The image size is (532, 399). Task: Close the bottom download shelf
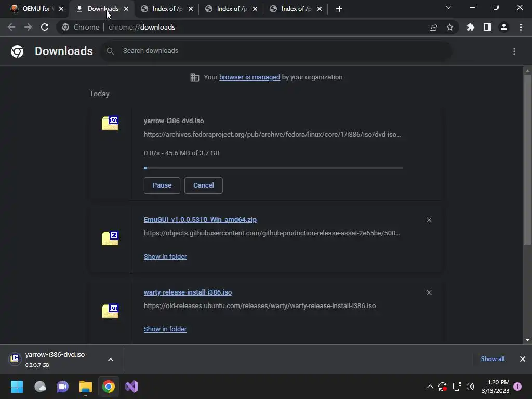523,359
